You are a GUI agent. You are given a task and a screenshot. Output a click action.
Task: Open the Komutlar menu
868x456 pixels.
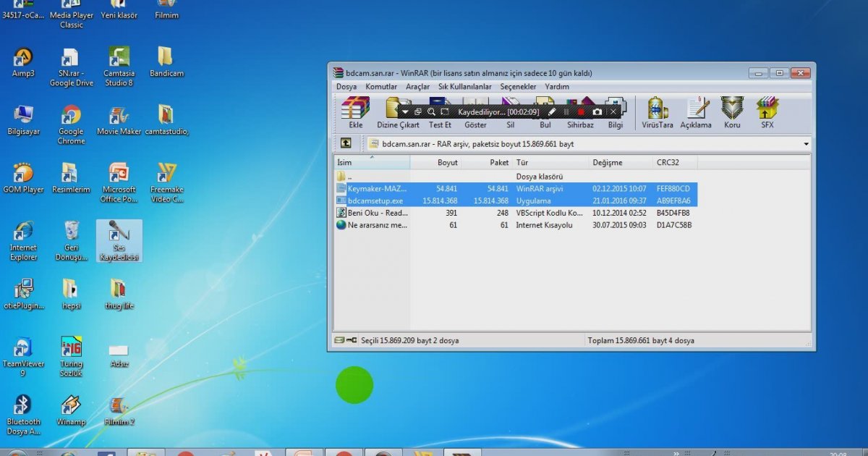pos(381,87)
